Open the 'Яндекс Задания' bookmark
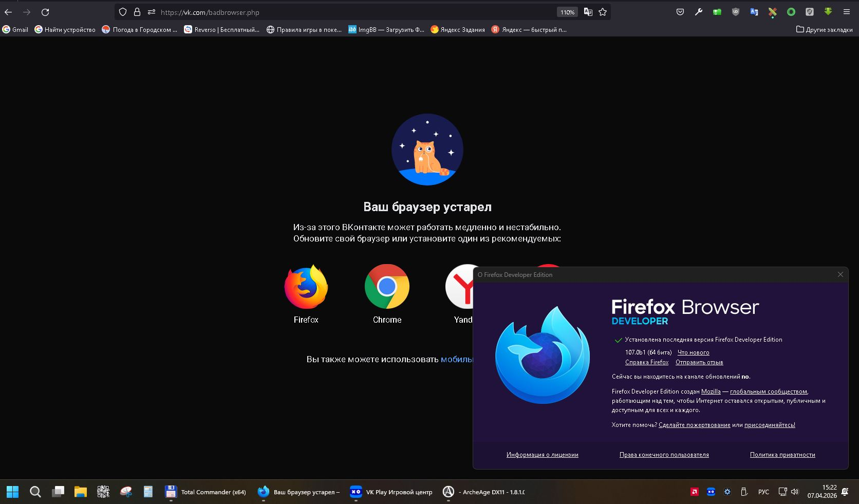The height and width of the screenshot is (504, 859). click(x=458, y=30)
